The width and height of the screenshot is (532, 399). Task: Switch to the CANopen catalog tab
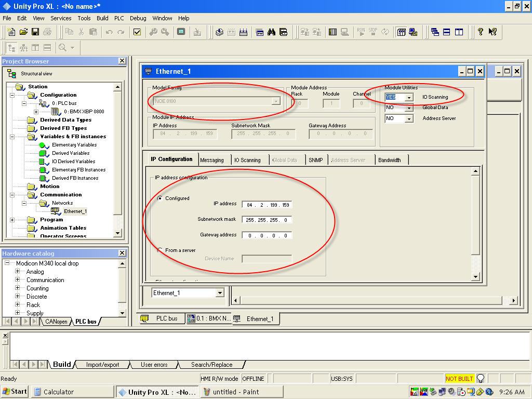click(56, 321)
